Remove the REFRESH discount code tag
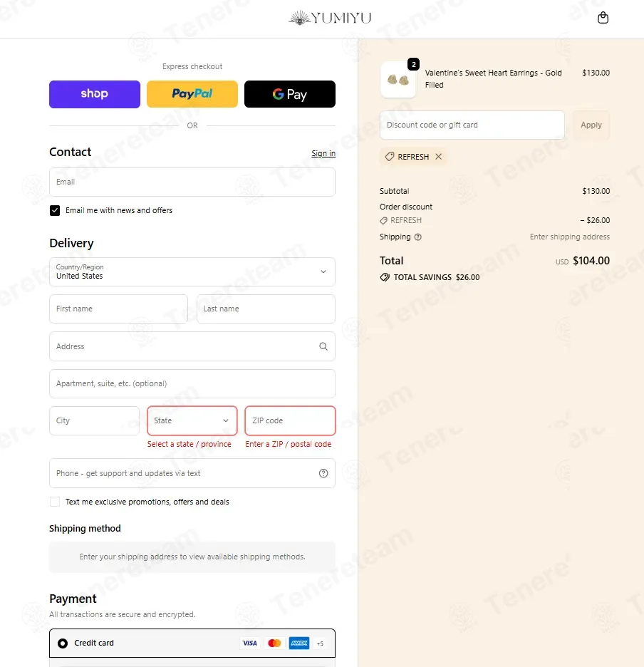This screenshot has height=667, width=644. (439, 157)
